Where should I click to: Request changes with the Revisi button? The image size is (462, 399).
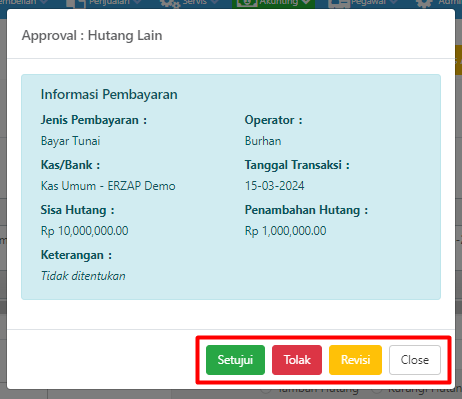tap(355, 360)
